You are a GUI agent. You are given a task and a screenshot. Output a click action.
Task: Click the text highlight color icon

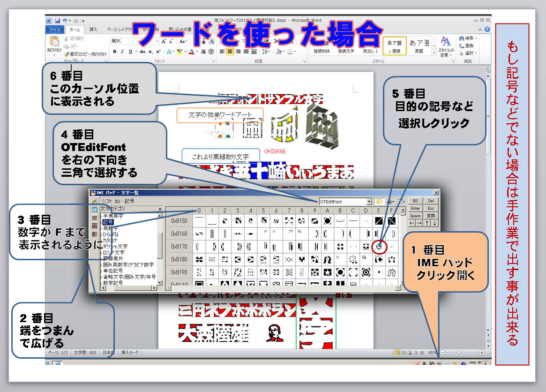179,52
